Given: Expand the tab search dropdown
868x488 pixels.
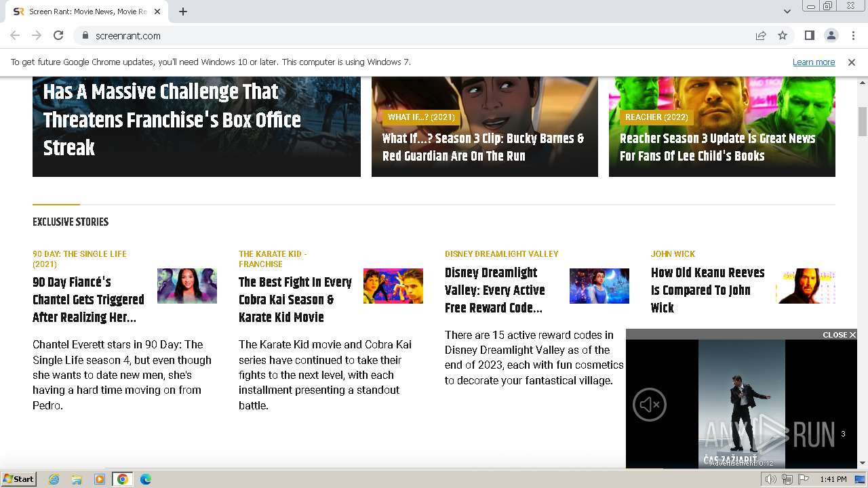Looking at the screenshot, I should [x=787, y=12].
